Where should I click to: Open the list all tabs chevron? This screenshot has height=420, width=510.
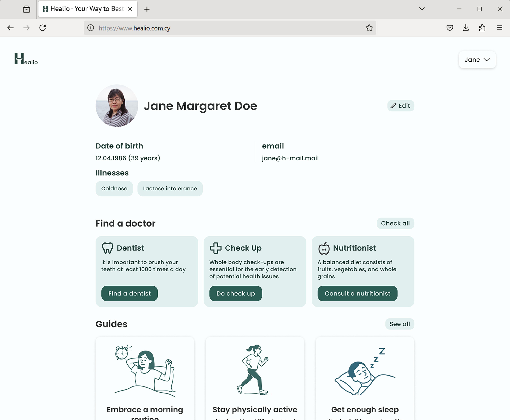point(422,9)
